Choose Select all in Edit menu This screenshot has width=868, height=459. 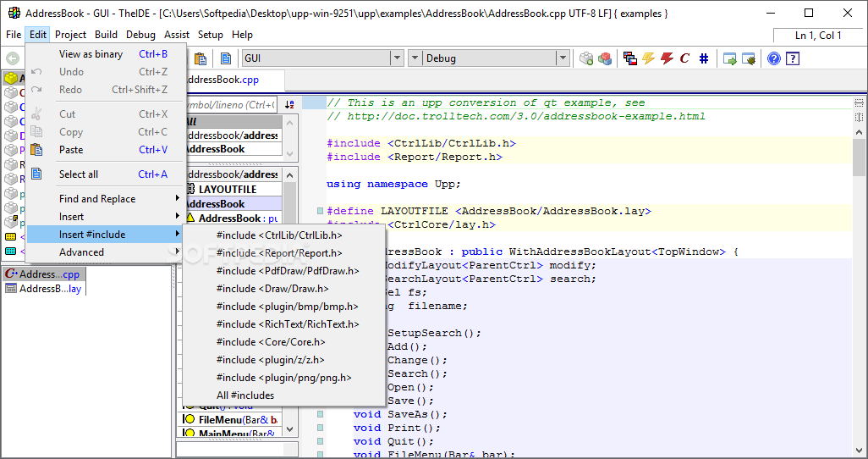(x=105, y=174)
